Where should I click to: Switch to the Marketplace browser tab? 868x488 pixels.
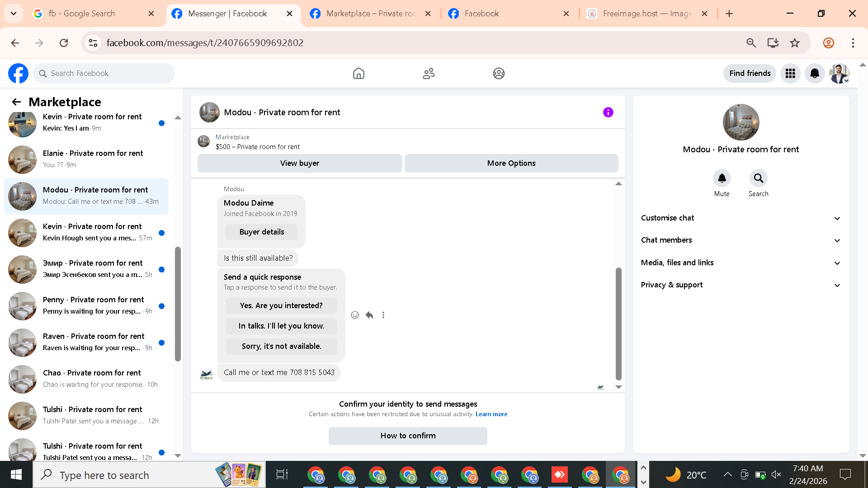tap(370, 14)
